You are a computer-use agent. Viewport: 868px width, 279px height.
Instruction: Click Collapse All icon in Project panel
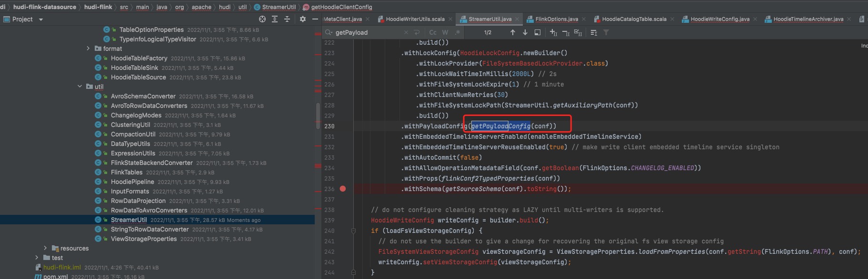(x=287, y=19)
